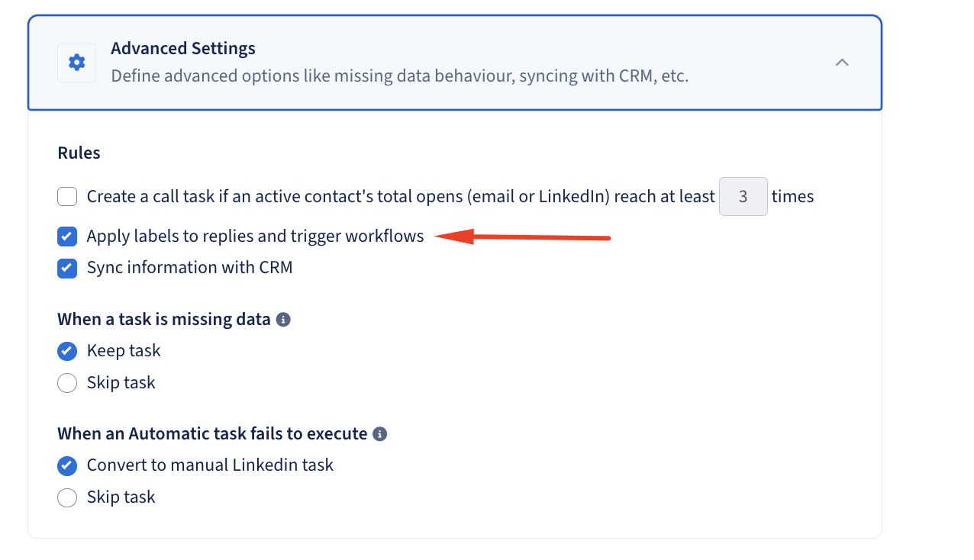Click the Advanced Settings header title

click(x=183, y=49)
